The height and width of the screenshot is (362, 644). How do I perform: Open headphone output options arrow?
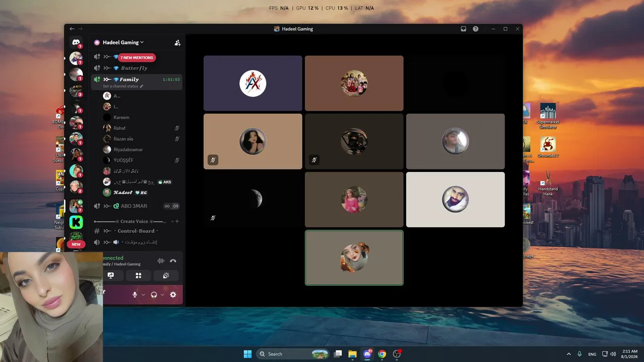point(162,295)
